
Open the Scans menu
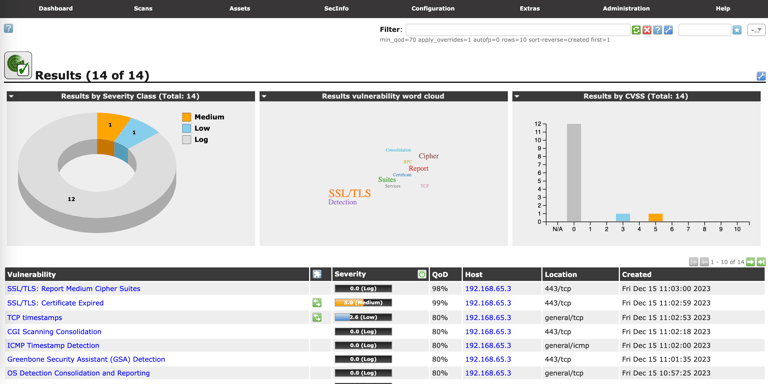point(143,8)
